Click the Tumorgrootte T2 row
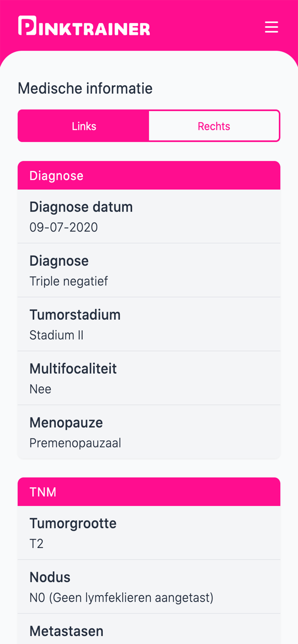This screenshot has height=644, width=298. (x=149, y=533)
